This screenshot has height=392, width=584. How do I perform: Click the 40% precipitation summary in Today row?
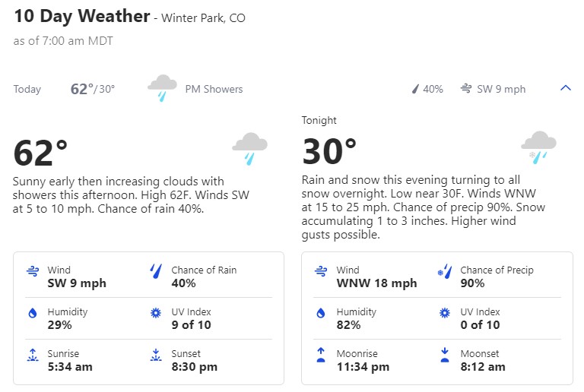(427, 89)
